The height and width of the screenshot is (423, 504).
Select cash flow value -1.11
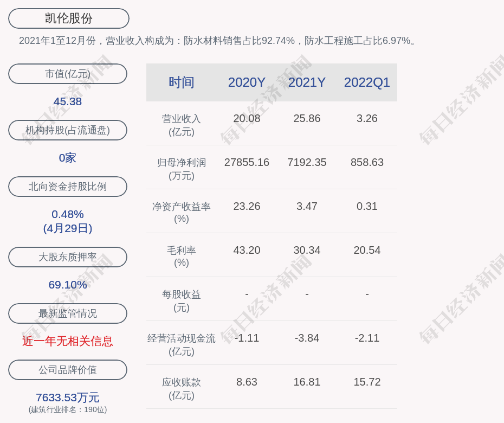[x=247, y=338]
